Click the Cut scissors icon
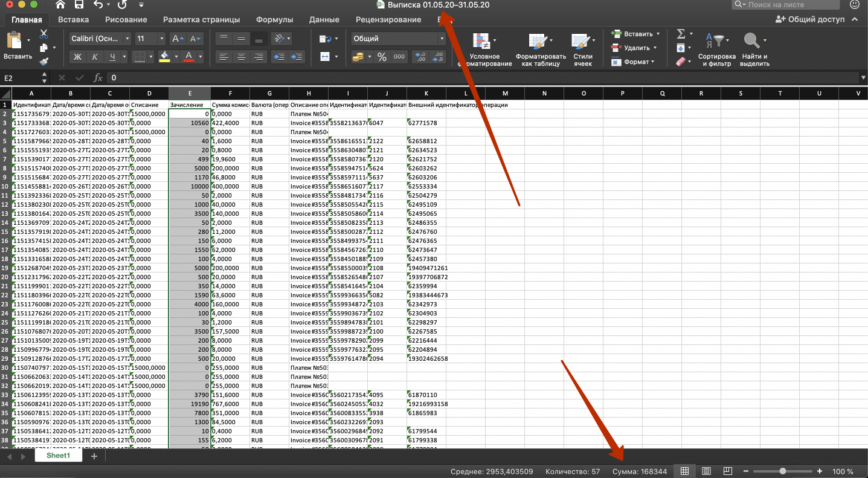This screenshot has width=868, height=478. click(x=43, y=34)
